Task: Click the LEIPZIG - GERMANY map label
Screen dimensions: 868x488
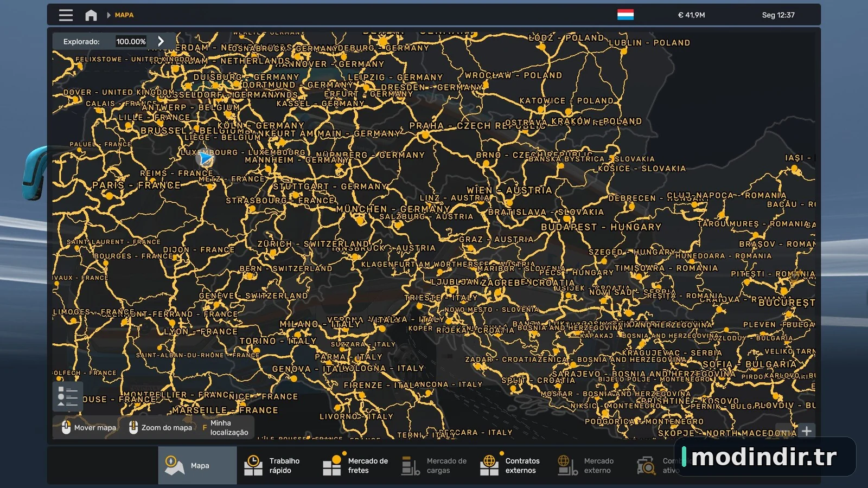Action: pyautogui.click(x=395, y=78)
